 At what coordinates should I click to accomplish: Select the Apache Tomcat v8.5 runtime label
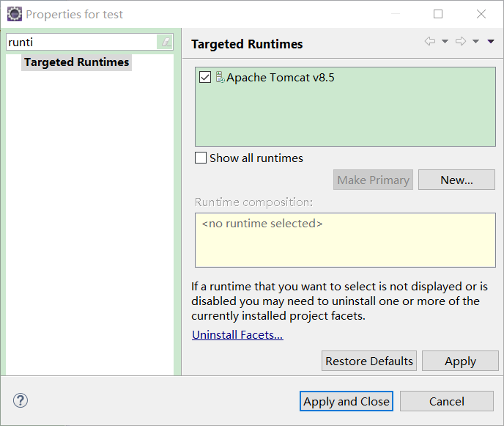(281, 78)
